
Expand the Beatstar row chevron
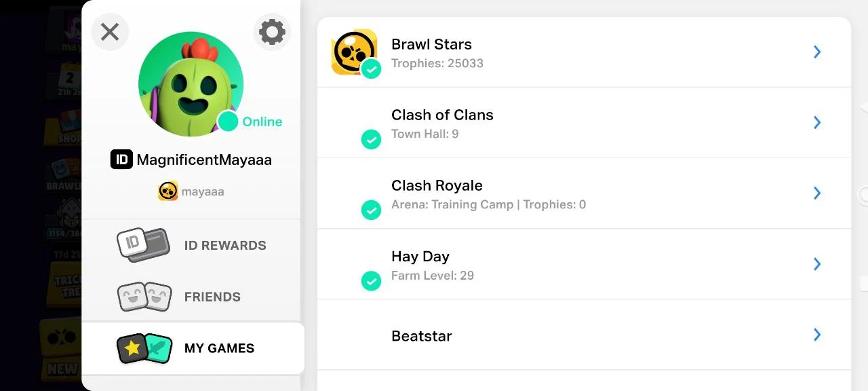[817, 335]
